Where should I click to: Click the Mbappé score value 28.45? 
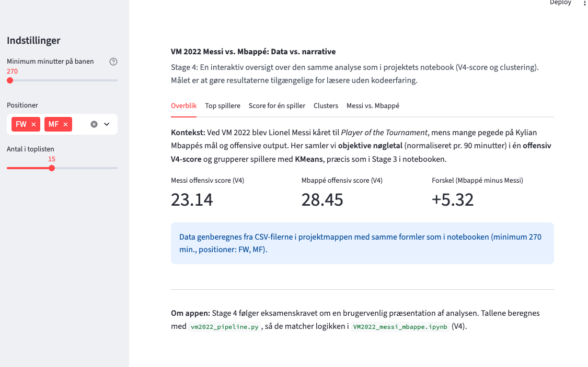[322, 199]
